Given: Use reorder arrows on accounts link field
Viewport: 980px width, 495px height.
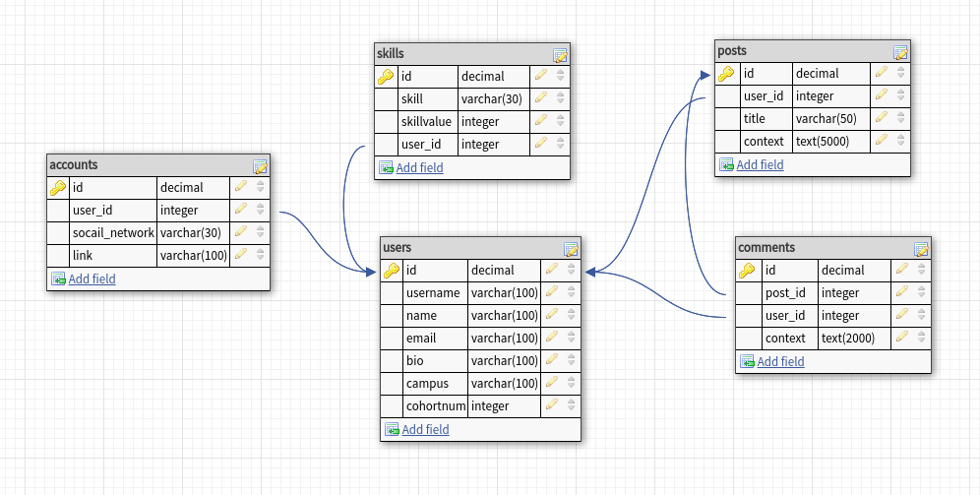Looking at the screenshot, I should pyautogui.click(x=261, y=255).
